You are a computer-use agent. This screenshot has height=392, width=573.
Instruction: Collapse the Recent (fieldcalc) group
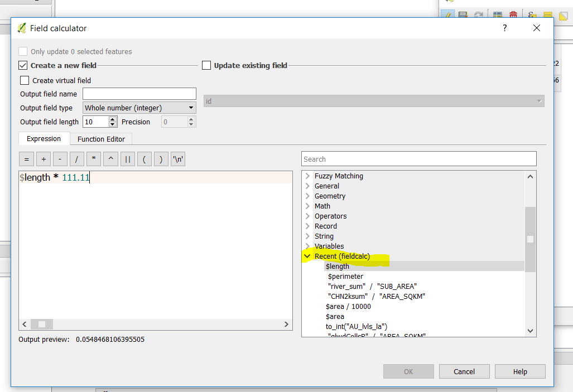pos(307,256)
